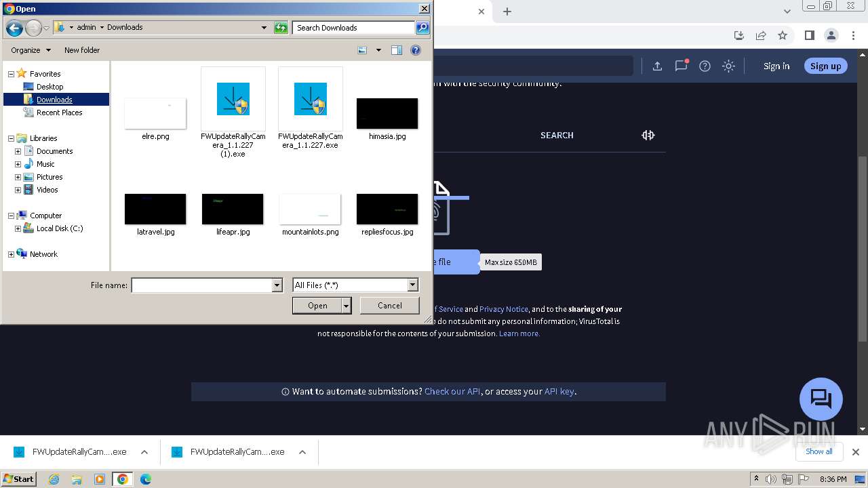Open the Organize menu
The height and width of the screenshot is (488, 868).
(31, 50)
